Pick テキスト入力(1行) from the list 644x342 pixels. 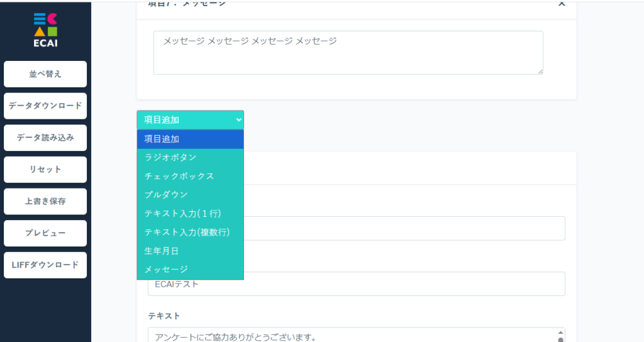[x=190, y=213]
